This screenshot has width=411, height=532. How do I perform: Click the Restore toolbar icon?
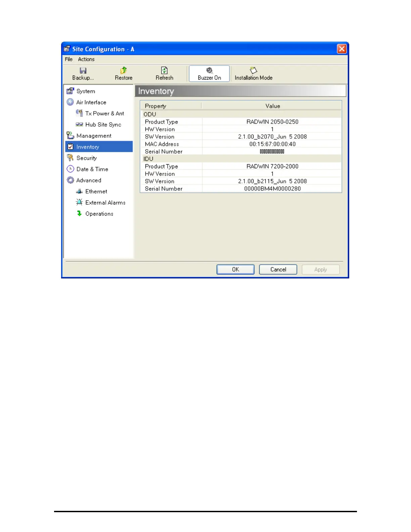(124, 70)
